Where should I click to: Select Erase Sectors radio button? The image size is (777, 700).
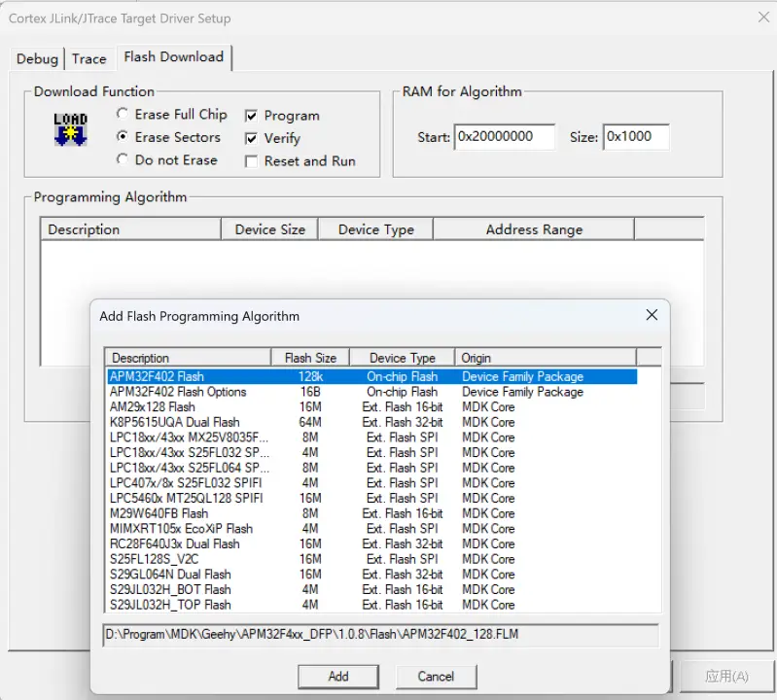point(123,137)
